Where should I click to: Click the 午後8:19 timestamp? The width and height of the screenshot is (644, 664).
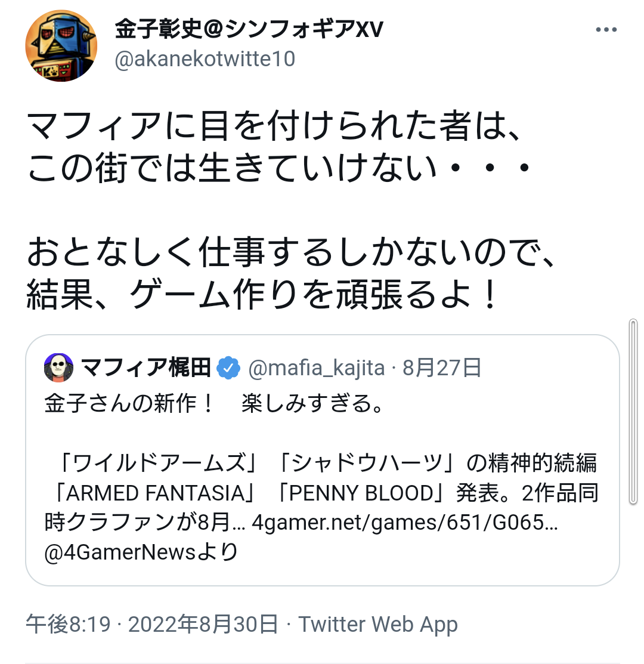click(68, 624)
